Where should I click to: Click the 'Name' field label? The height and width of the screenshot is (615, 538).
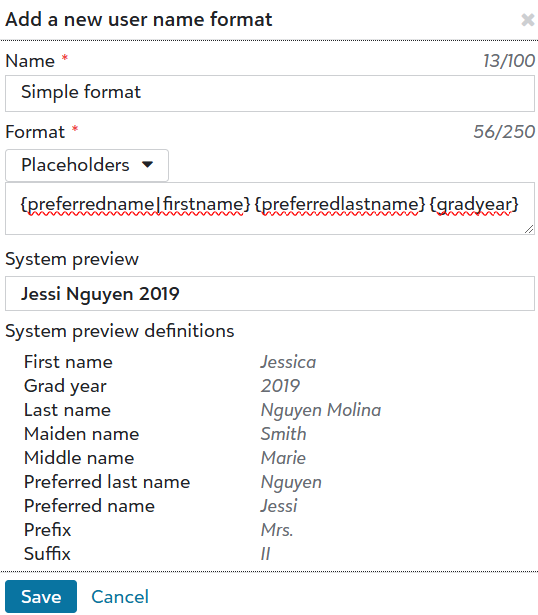pos(30,61)
